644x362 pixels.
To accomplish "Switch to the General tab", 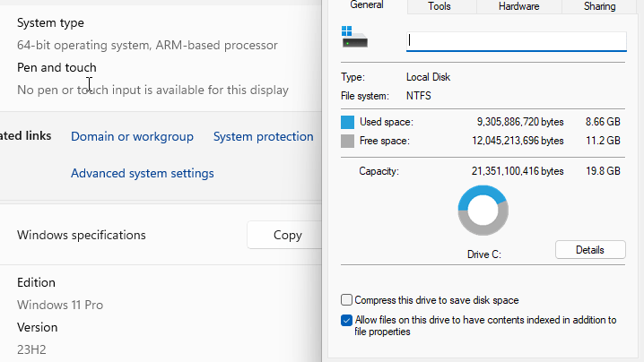I will coord(367,6).
